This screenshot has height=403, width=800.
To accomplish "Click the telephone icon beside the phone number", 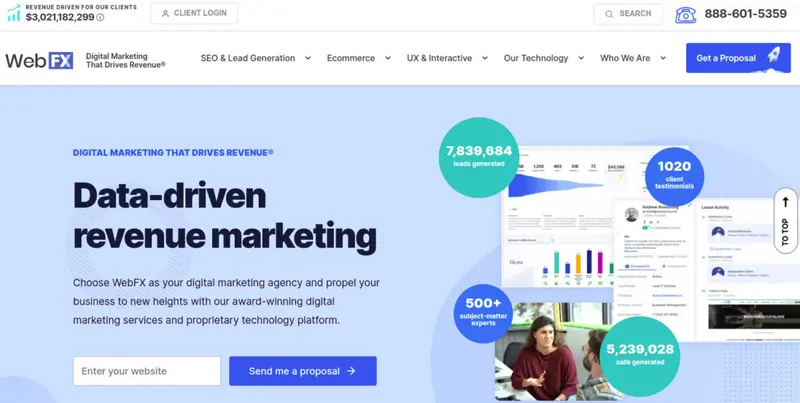I will (x=685, y=14).
